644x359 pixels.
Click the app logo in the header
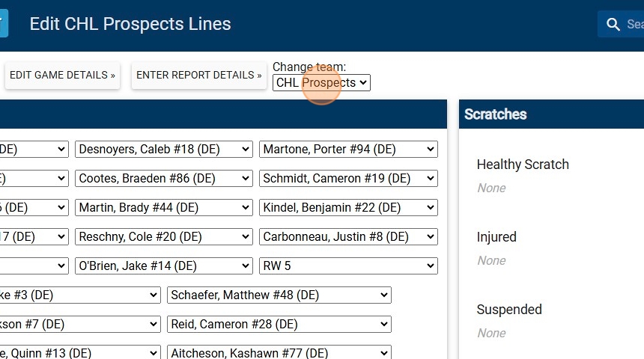tap(4, 23)
